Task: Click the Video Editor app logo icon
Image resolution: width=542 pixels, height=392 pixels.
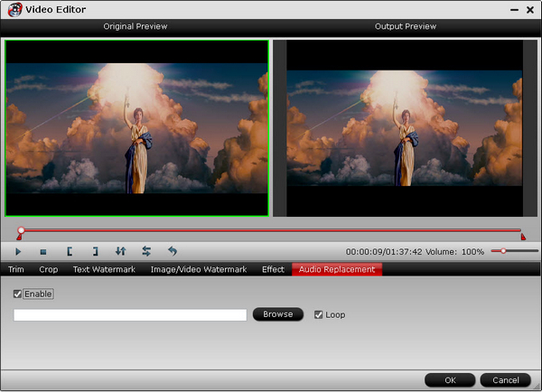Action: pyautogui.click(x=14, y=10)
